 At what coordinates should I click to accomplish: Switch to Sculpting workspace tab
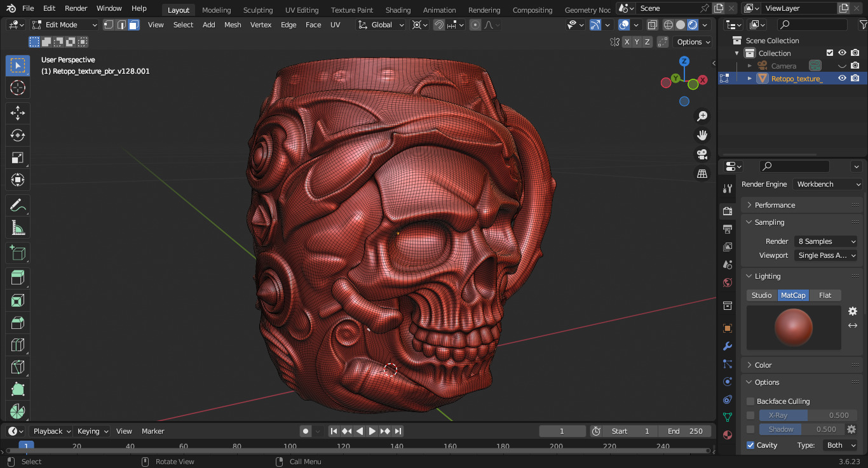[258, 10]
